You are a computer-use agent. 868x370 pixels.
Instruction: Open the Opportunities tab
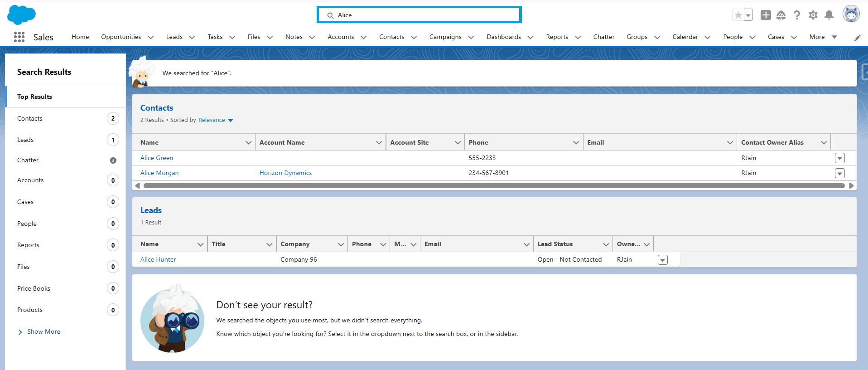(121, 37)
